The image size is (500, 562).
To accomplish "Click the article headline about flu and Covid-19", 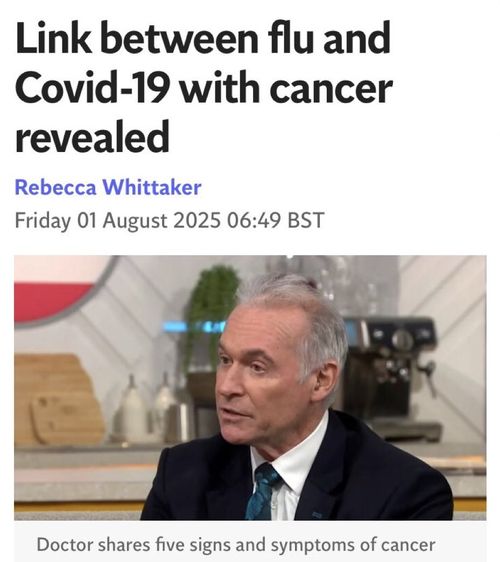I will click(204, 87).
